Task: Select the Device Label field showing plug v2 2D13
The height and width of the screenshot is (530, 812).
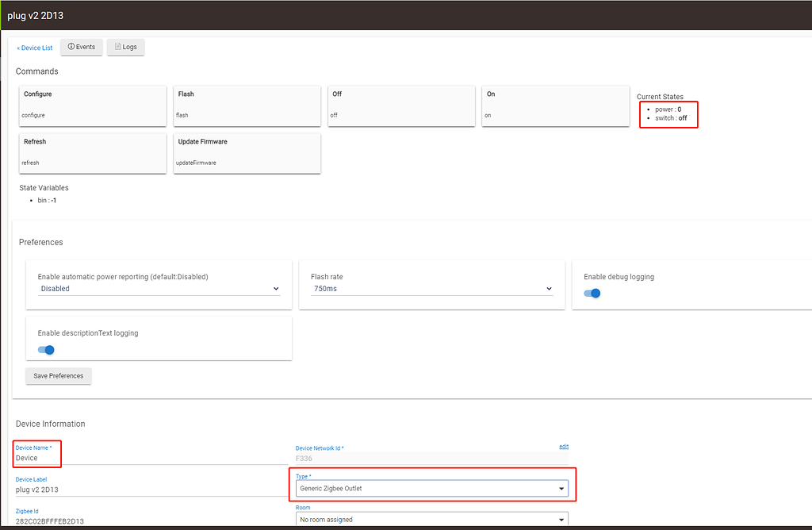Action: 79,490
